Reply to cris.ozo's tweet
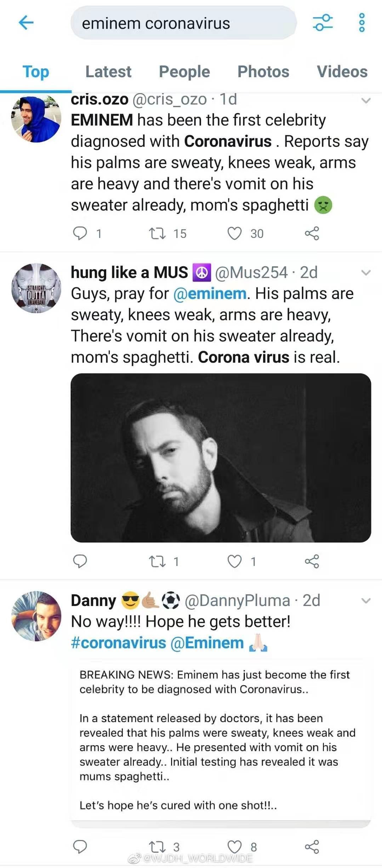The width and height of the screenshot is (382, 868). [x=80, y=233]
